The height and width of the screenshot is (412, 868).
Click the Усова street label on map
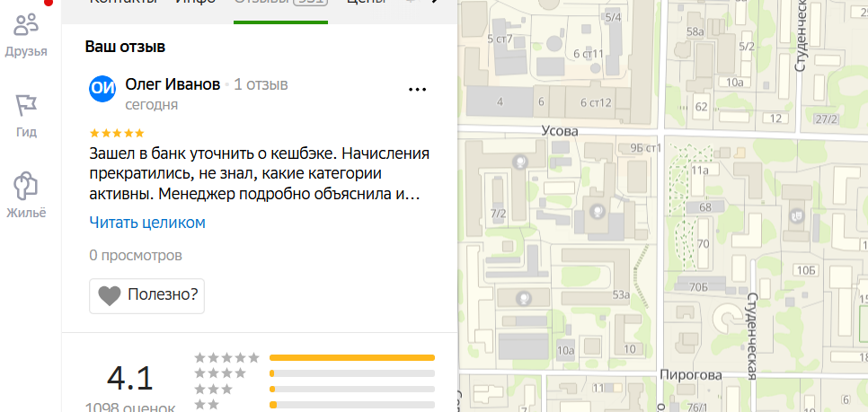coord(560,131)
